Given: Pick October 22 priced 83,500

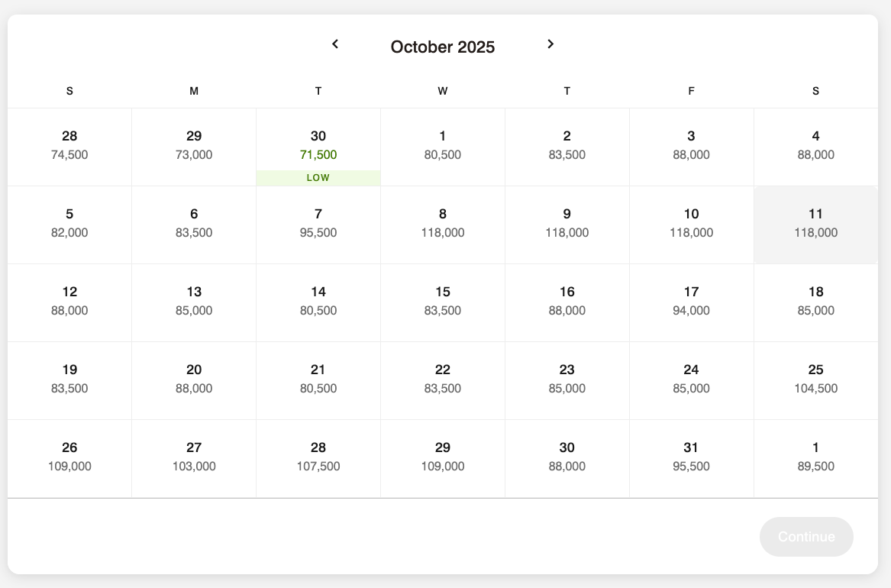Looking at the screenshot, I should click(443, 380).
